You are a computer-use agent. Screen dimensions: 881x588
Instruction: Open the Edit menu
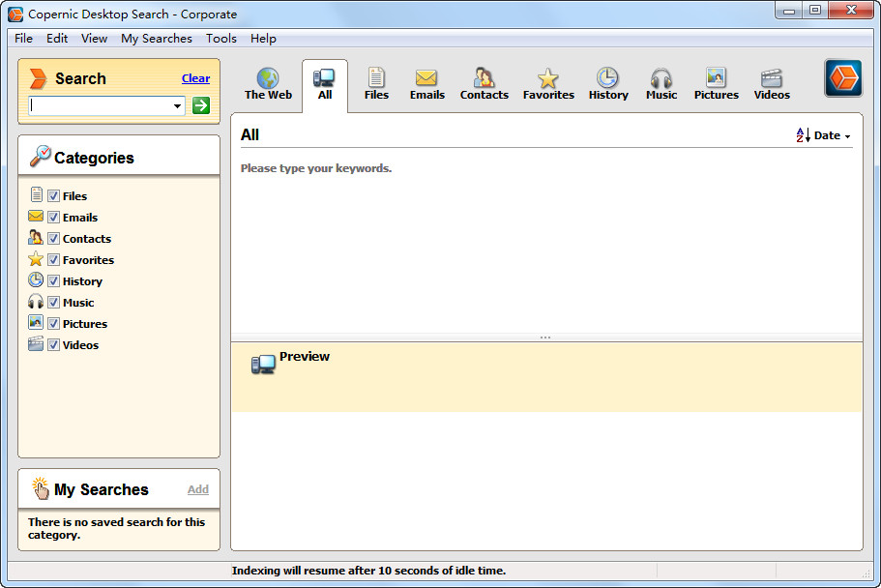[57, 39]
